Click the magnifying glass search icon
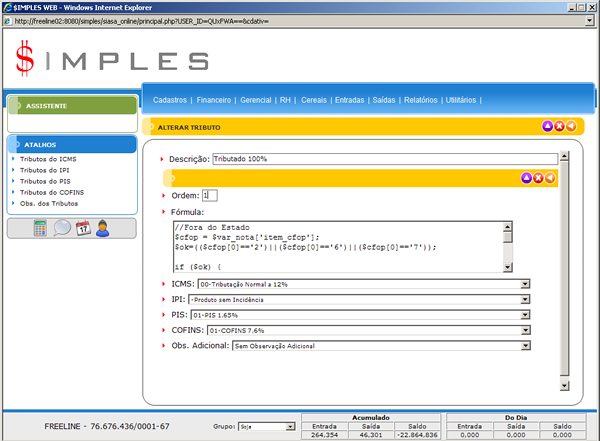600x441 pixels. pos(62,228)
